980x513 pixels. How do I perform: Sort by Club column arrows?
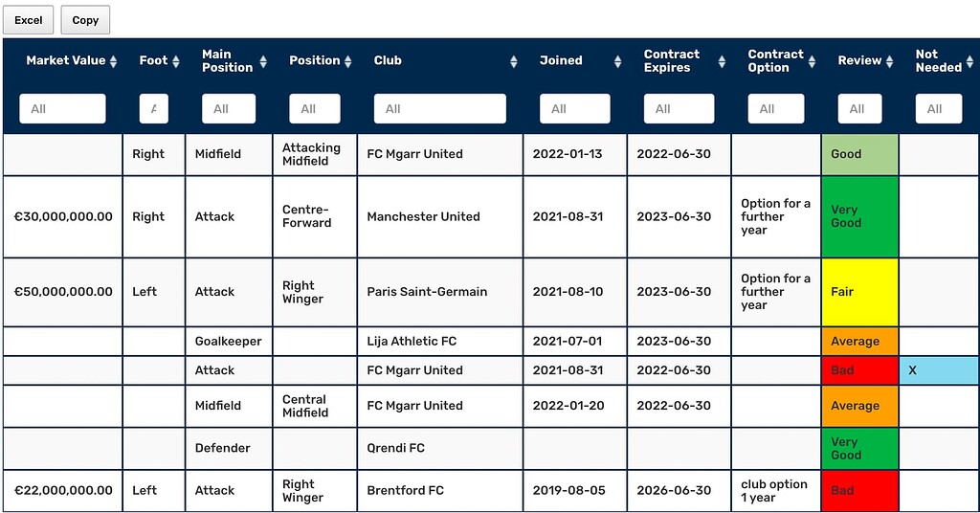[x=514, y=61]
